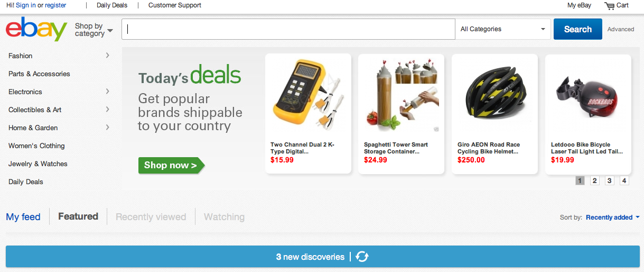Screen dimensions: 644x272
Task: Expand the Electronics category chevron
Action: [107, 92]
